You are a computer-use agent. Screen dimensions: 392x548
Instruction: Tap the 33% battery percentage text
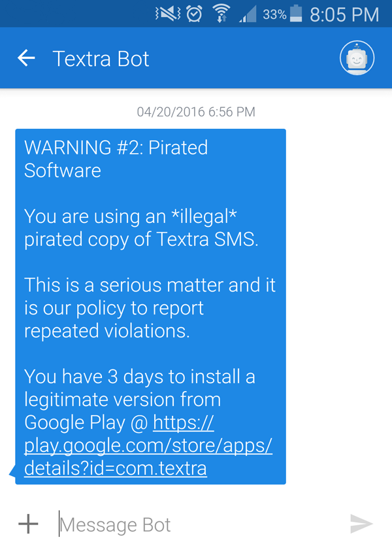click(274, 14)
